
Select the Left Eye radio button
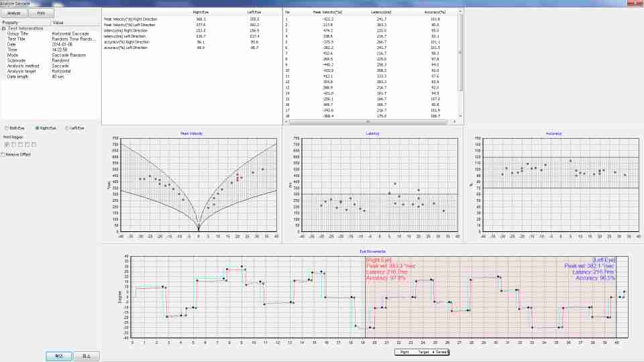point(74,128)
